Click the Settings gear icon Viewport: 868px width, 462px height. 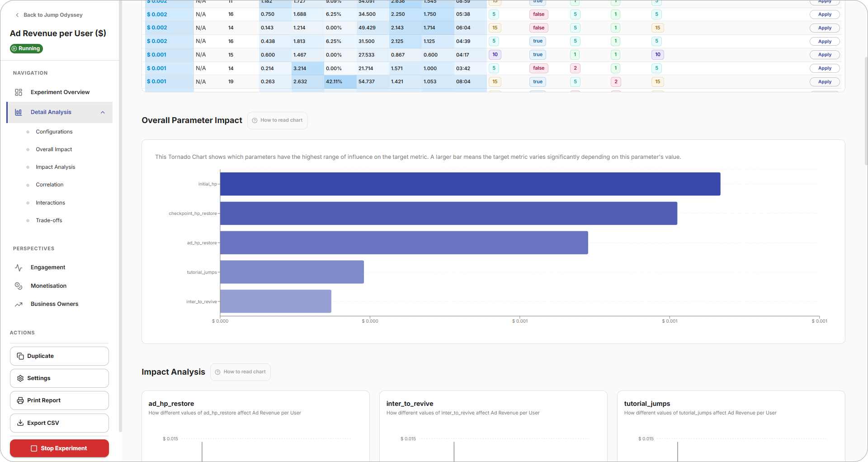tap(20, 378)
